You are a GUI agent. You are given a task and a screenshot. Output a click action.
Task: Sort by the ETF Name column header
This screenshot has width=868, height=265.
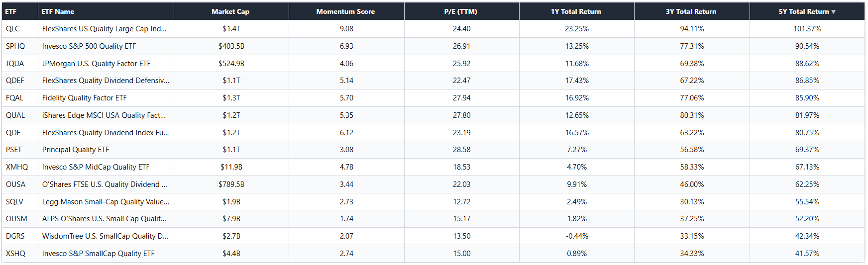(58, 11)
